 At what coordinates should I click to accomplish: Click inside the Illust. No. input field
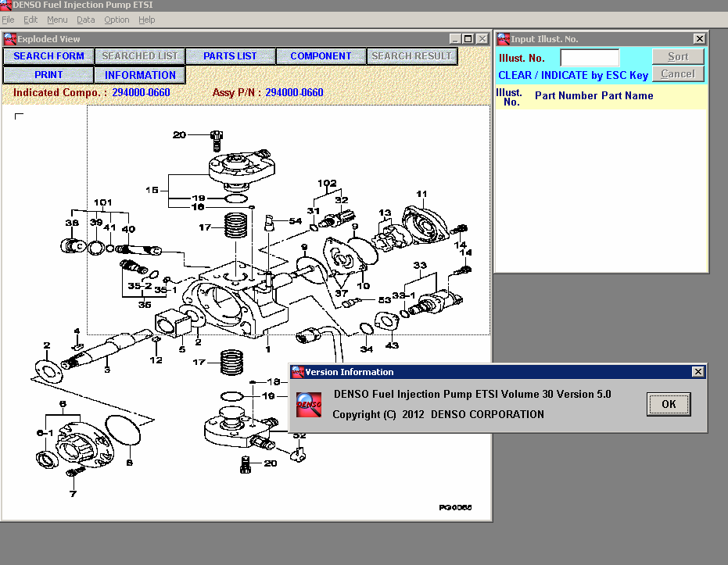tap(590, 57)
